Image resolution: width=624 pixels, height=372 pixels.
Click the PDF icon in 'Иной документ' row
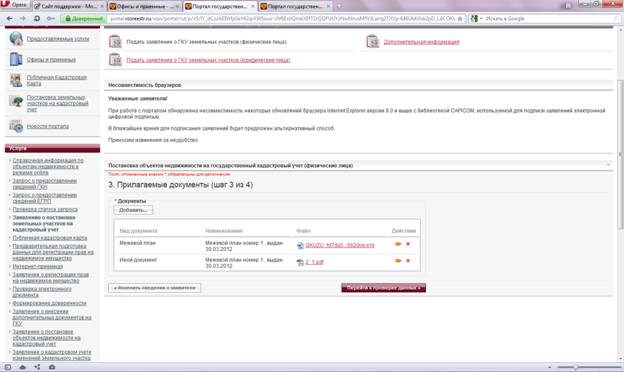(300, 263)
